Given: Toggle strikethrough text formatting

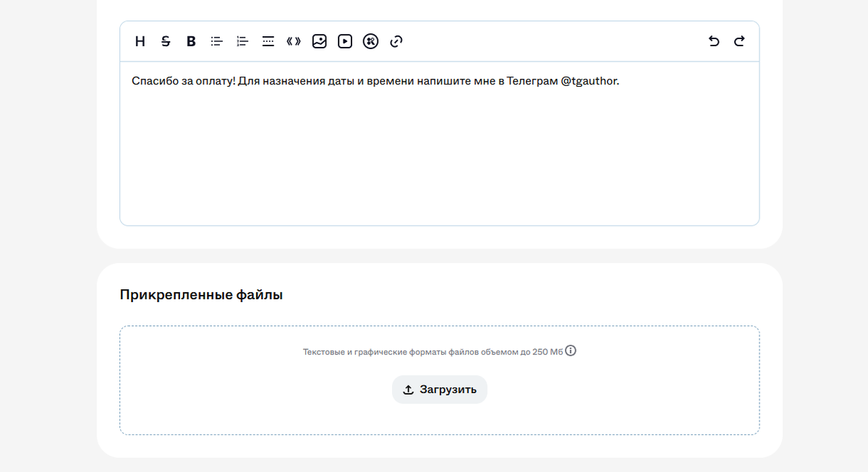Looking at the screenshot, I should point(166,41).
